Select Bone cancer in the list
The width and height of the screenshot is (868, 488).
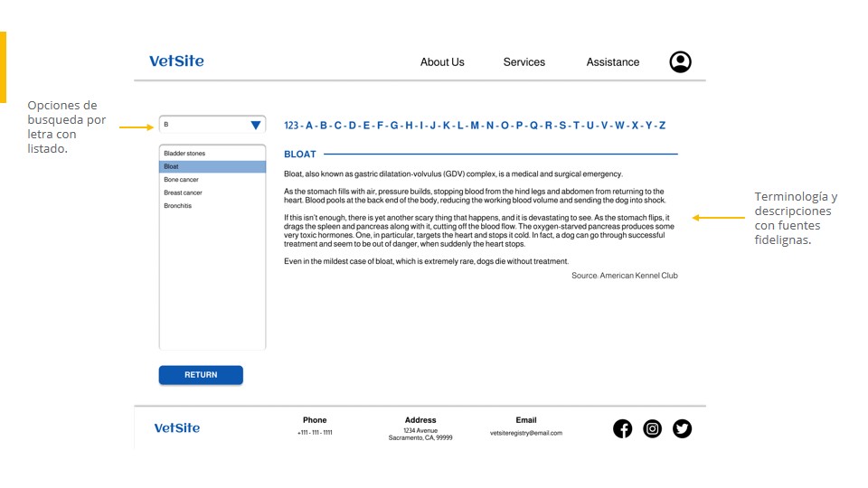tap(212, 180)
